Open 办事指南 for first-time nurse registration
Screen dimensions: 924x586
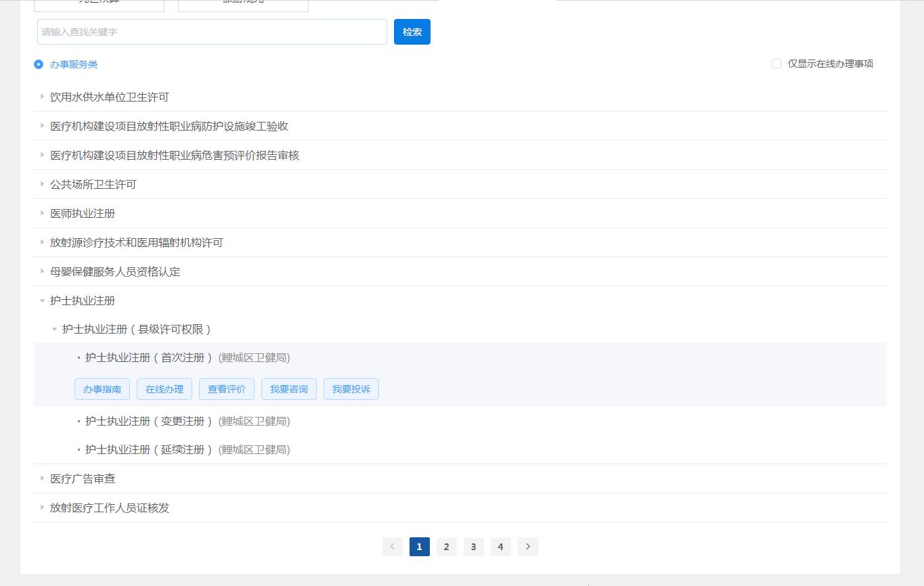click(102, 389)
